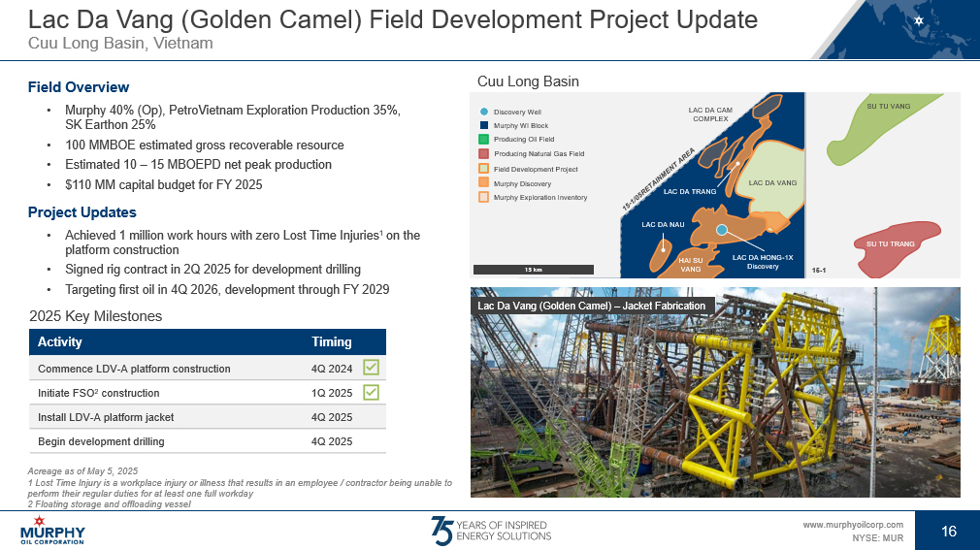Select the Discovery Well legend circle
The height and width of the screenshot is (550, 980).
tap(483, 112)
